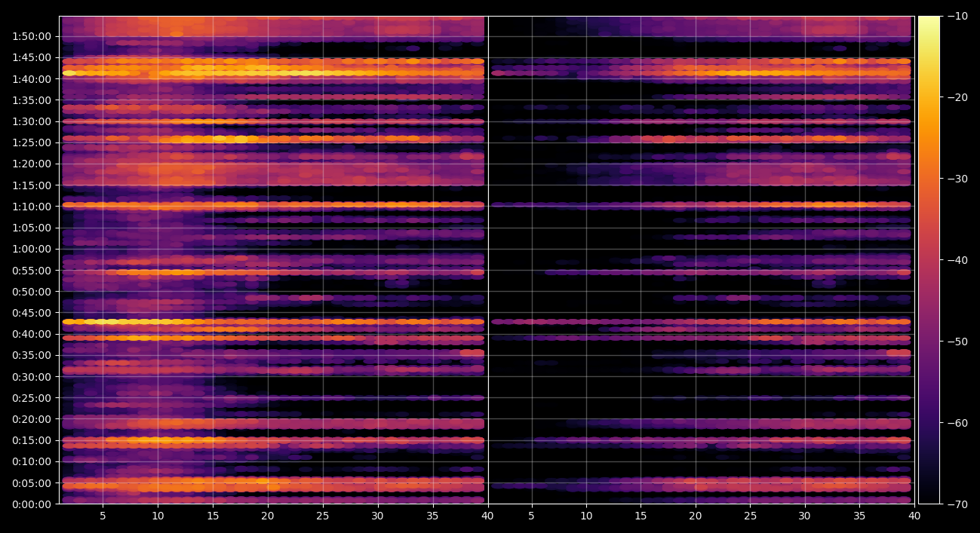Select the 0:10:00 y-axis tick label
Screen dimensions: 980x533
point(31,461)
